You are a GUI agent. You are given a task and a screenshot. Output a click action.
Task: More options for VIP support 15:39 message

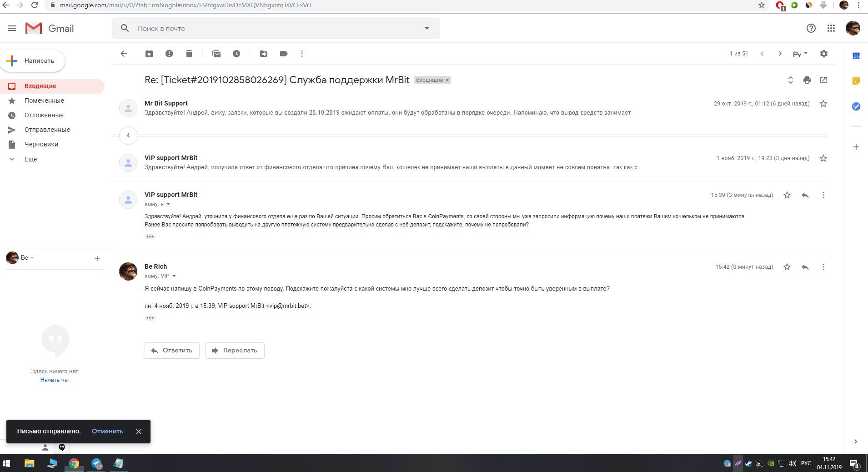point(823,195)
